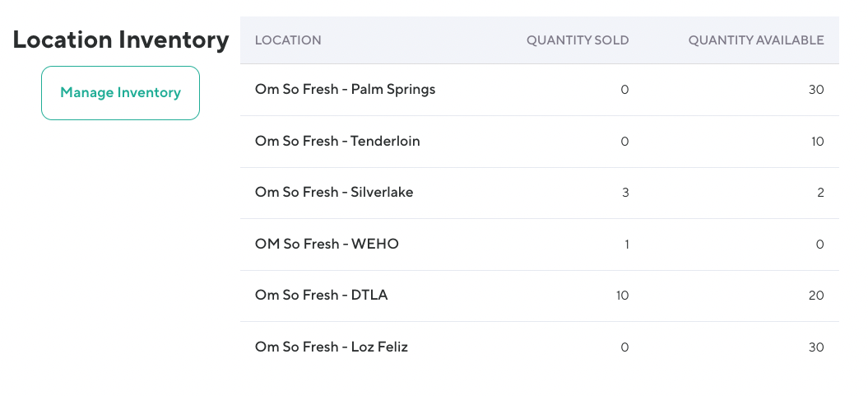The image size is (868, 396).
Task: Click the QUANTITY SOLD column header
Action: (x=578, y=40)
